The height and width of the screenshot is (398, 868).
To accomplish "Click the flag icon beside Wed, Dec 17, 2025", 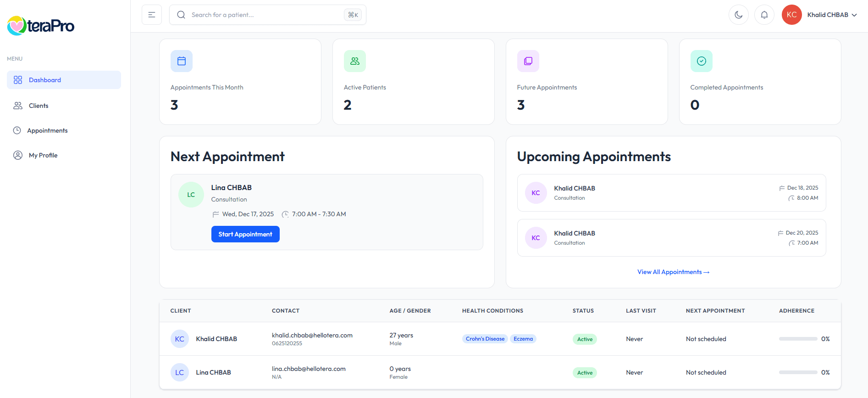I will point(216,214).
